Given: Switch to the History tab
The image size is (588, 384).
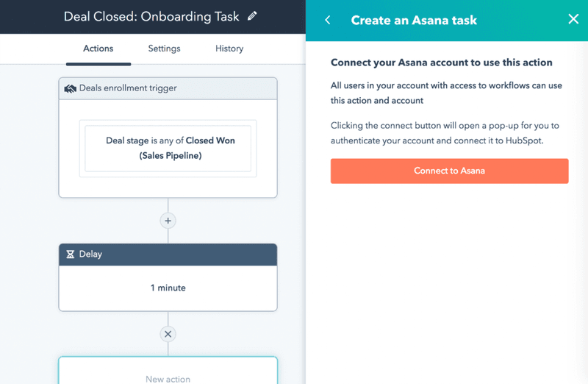Looking at the screenshot, I should (229, 49).
